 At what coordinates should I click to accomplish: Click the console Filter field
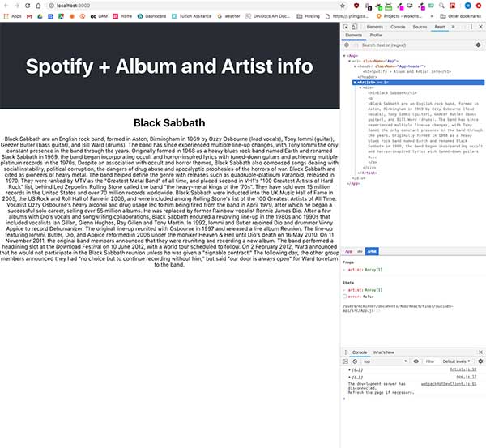point(430,361)
